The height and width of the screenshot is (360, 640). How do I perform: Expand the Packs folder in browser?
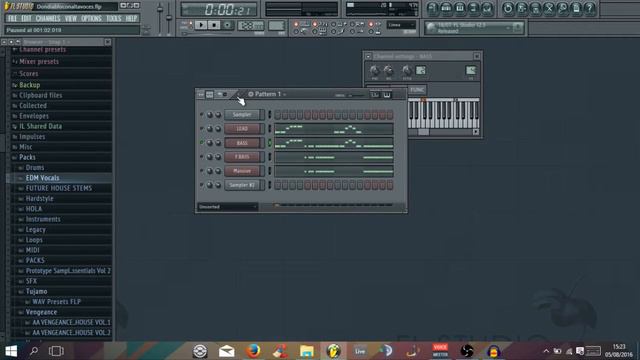27,157
